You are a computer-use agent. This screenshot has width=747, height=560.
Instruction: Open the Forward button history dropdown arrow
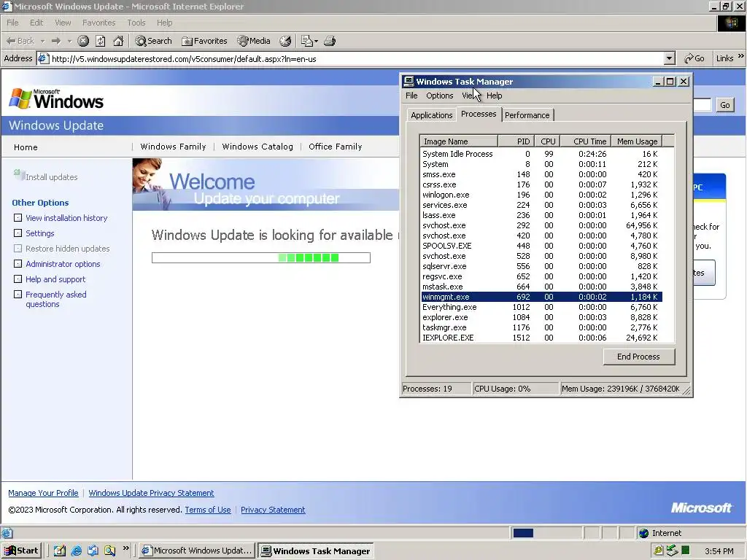pos(69,41)
